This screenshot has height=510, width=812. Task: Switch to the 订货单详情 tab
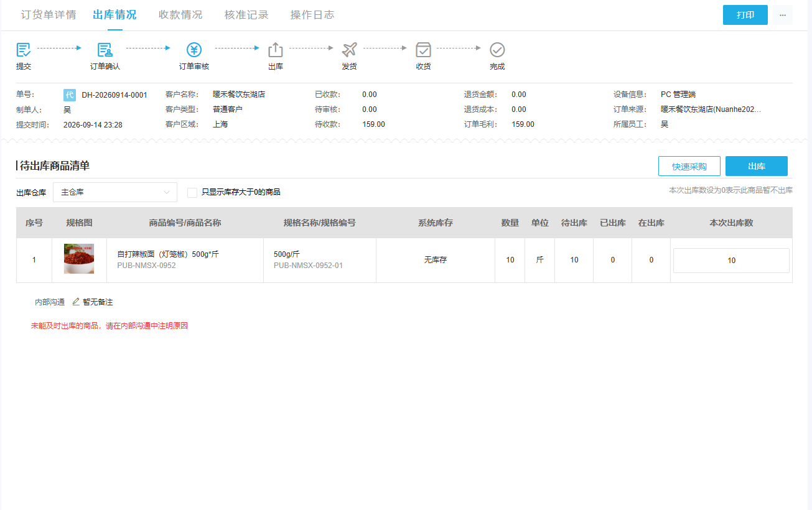pos(49,15)
